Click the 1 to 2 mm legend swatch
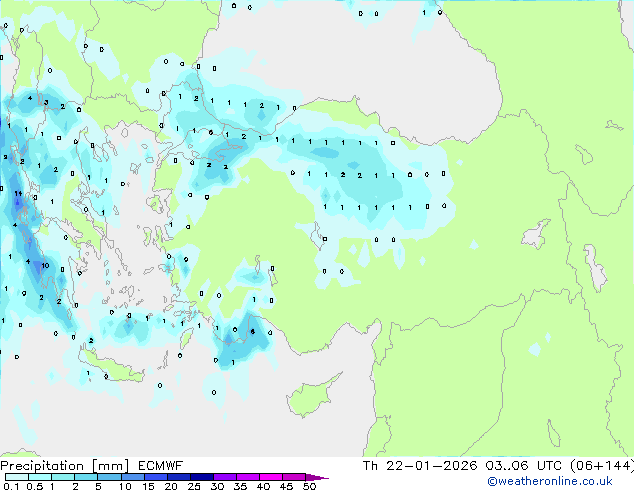 pos(63,477)
